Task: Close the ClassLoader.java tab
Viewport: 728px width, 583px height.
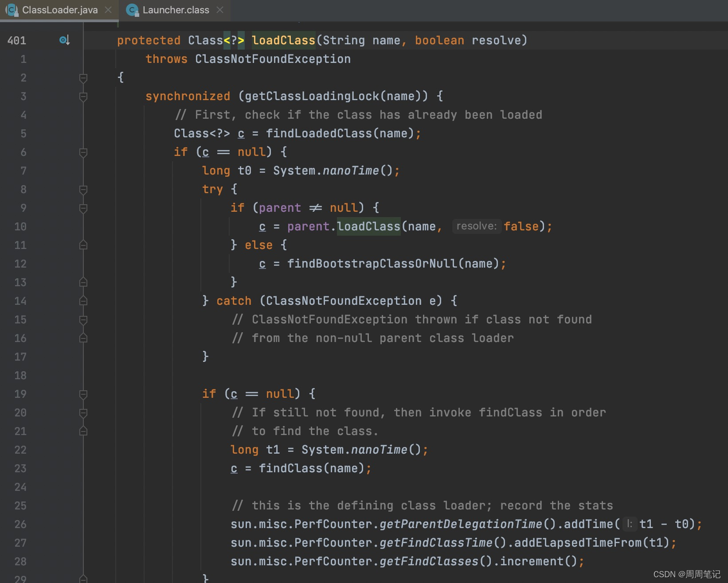Action: tap(108, 10)
